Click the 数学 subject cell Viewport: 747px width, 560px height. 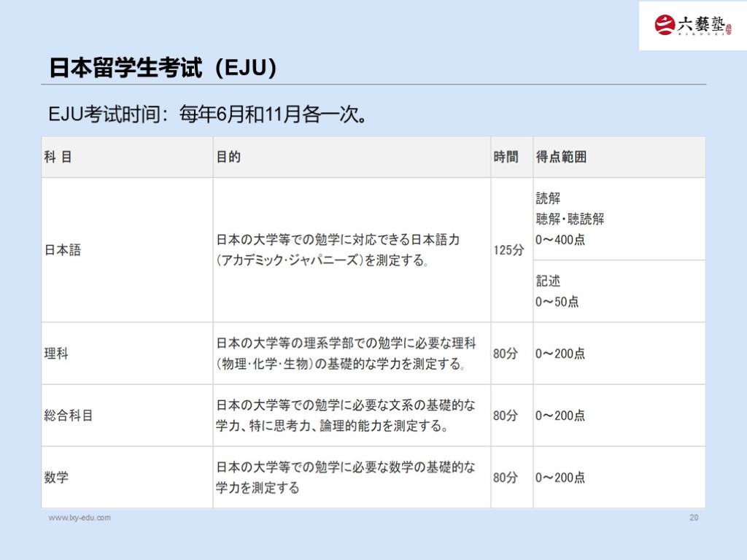[57, 478]
